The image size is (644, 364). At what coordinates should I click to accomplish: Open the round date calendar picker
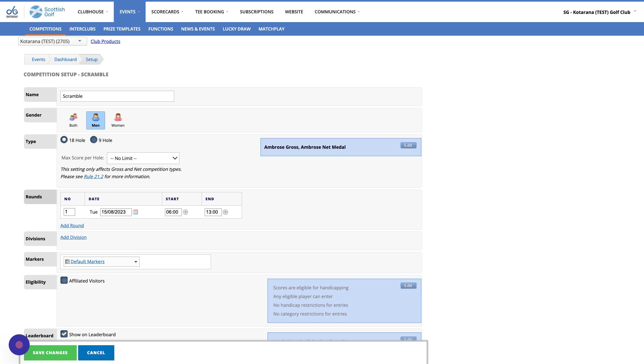[135, 212]
